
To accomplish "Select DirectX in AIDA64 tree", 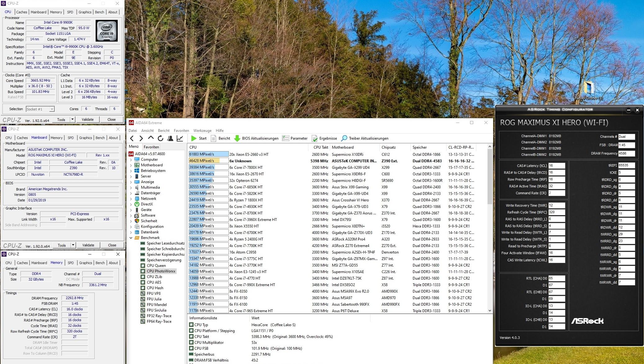I will (x=147, y=204).
